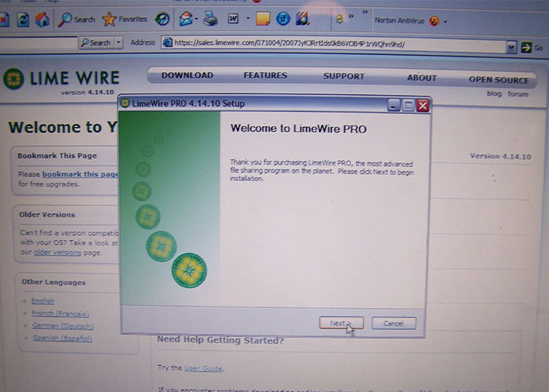Image resolution: width=549 pixels, height=392 pixels.
Task: Open the DOWNLOAD navigation tab
Action: pos(187,76)
